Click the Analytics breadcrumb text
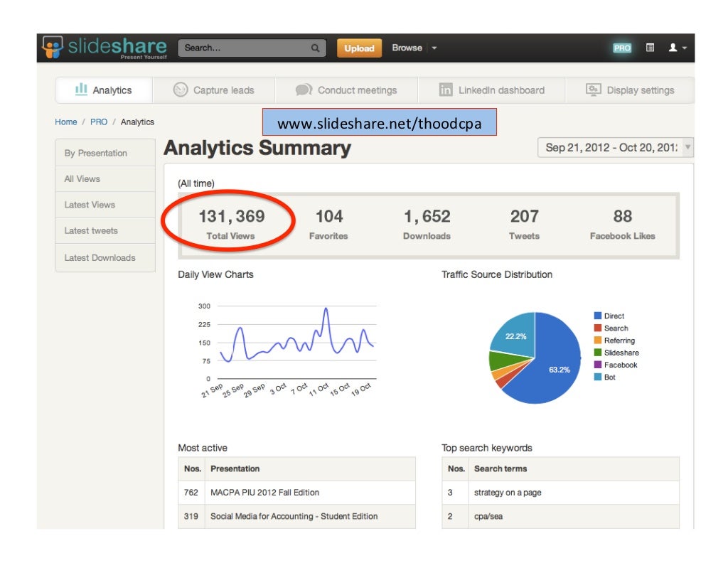 point(137,122)
